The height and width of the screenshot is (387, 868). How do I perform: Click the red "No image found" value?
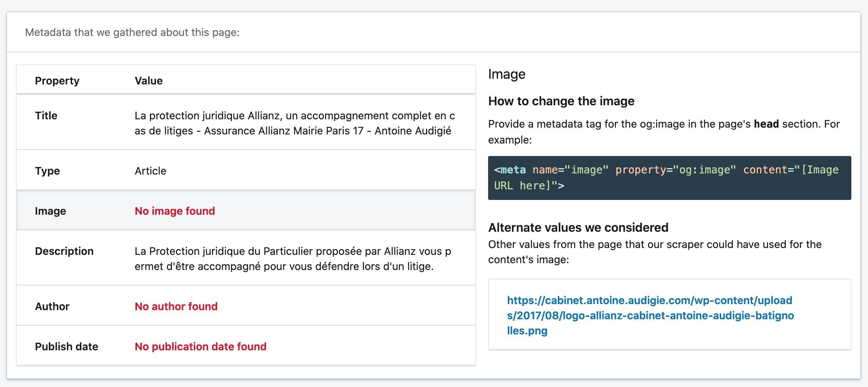pos(175,211)
